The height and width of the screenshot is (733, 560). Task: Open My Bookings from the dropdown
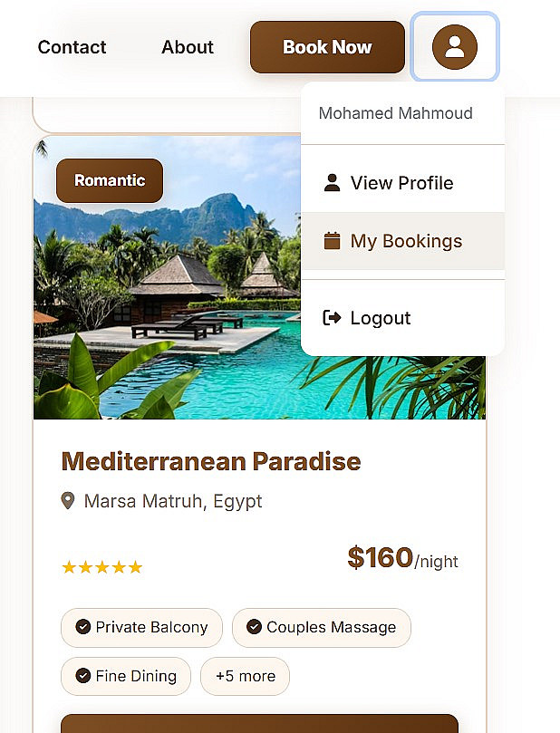(x=406, y=241)
